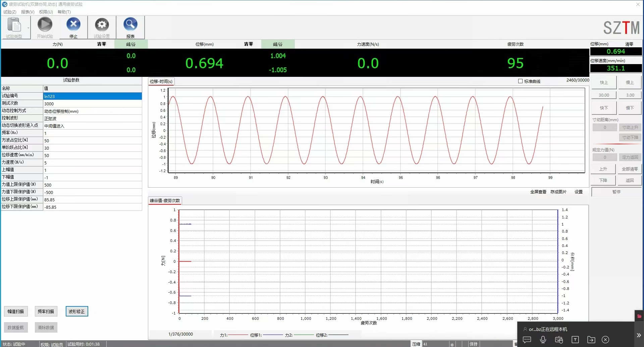Image resolution: width=644 pixels, height=347 pixels.
Task: Click the keyboard-mouse icon in remote bar
Action: 559,340
